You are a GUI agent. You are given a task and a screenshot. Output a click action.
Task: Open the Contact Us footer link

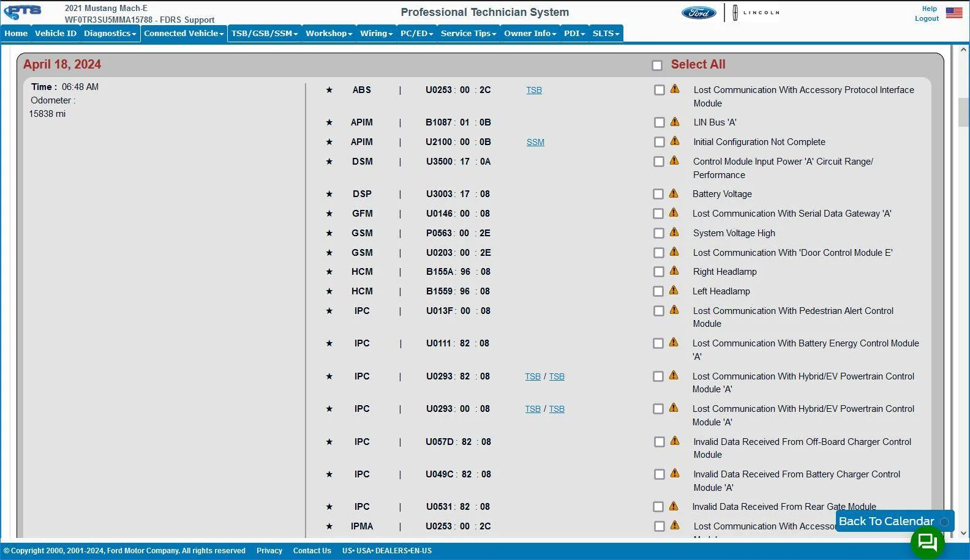(312, 551)
